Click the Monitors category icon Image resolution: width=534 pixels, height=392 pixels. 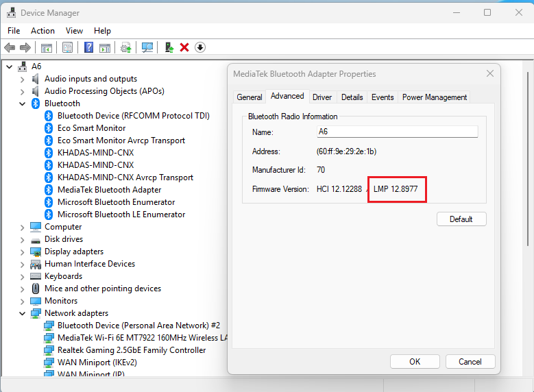click(36, 301)
